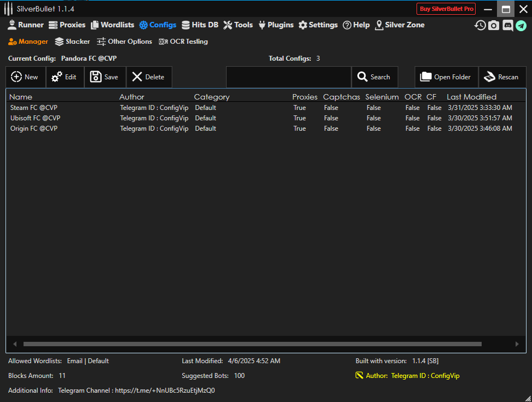
Task: Select the Ubisoft FC @CVP config
Action: click(265, 118)
